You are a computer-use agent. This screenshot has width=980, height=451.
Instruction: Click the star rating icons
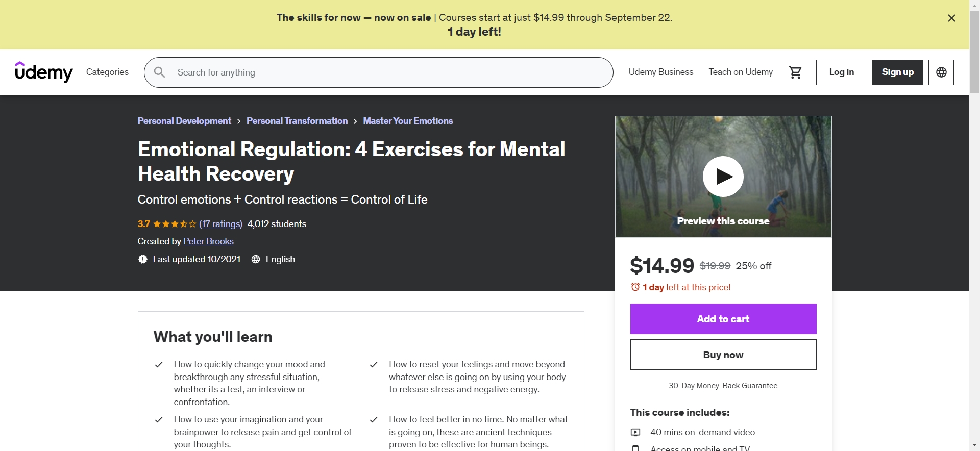tap(175, 224)
